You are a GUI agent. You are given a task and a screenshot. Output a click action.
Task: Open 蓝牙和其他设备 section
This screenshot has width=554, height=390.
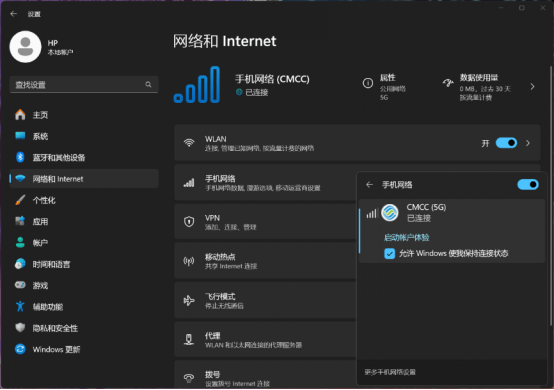click(84, 158)
